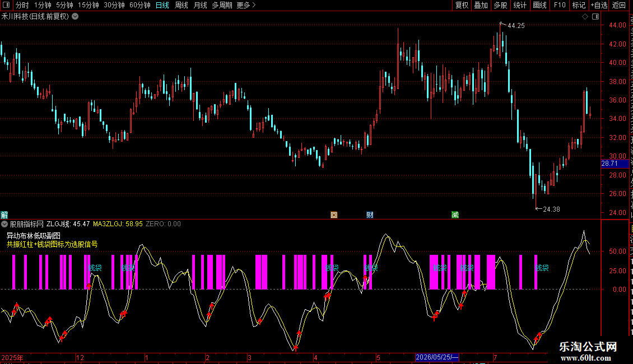Switch to 分时 intraday view

click(x=22, y=5)
